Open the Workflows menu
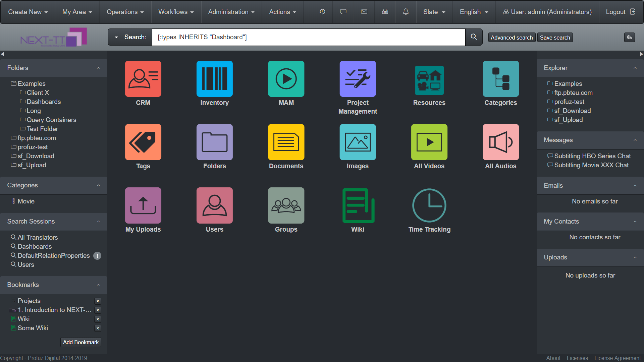 176,12
